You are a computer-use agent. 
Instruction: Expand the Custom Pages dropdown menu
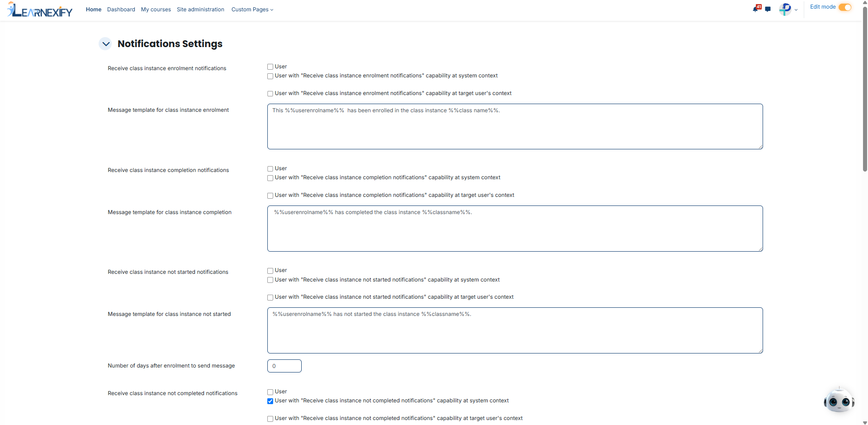[x=252, y=10]
